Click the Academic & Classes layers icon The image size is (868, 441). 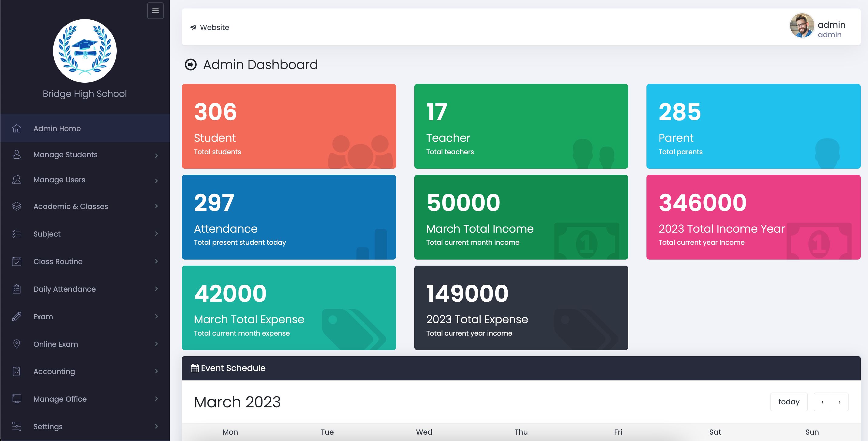tap(16, 206)
